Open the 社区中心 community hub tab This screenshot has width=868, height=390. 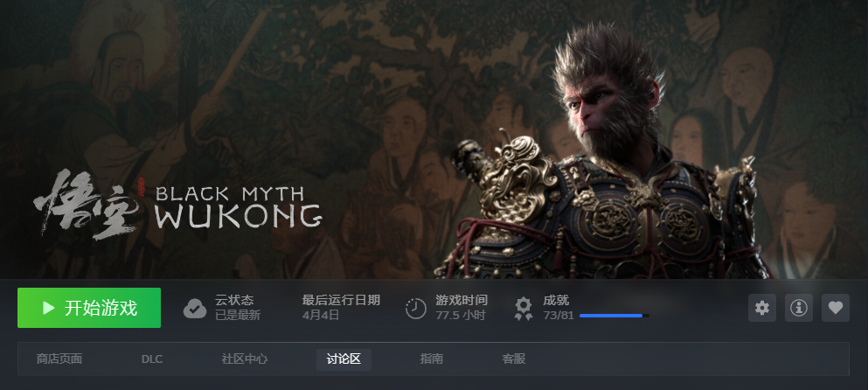[245, 359]
